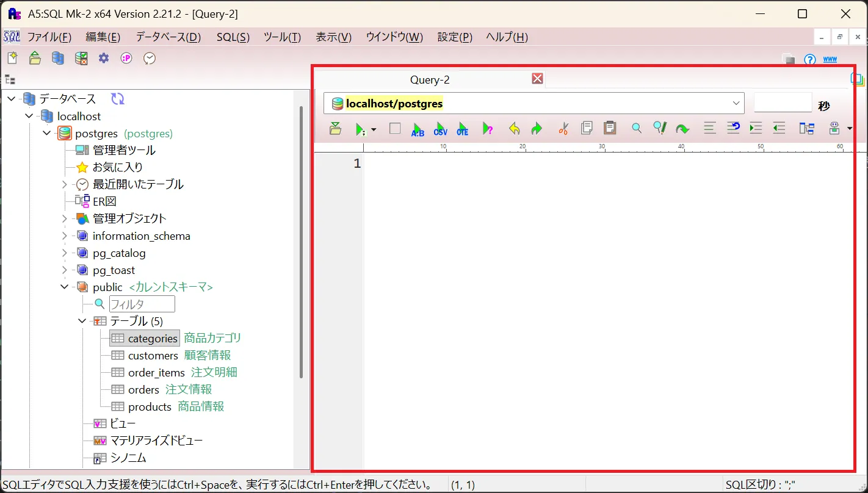Click the increase indent icon
Image resolution: width=868 pixels, height=493 pixels.
pyautogui.click(x=756, y=128)
